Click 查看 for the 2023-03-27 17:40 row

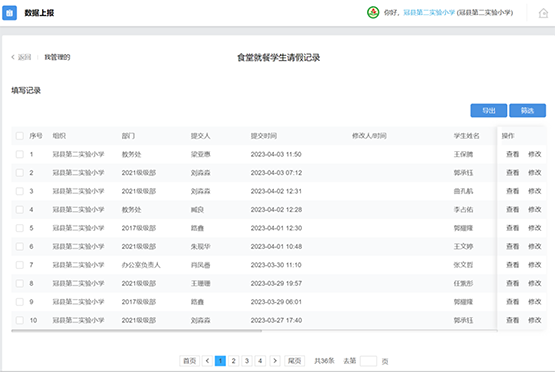click(x=512, y=320)
